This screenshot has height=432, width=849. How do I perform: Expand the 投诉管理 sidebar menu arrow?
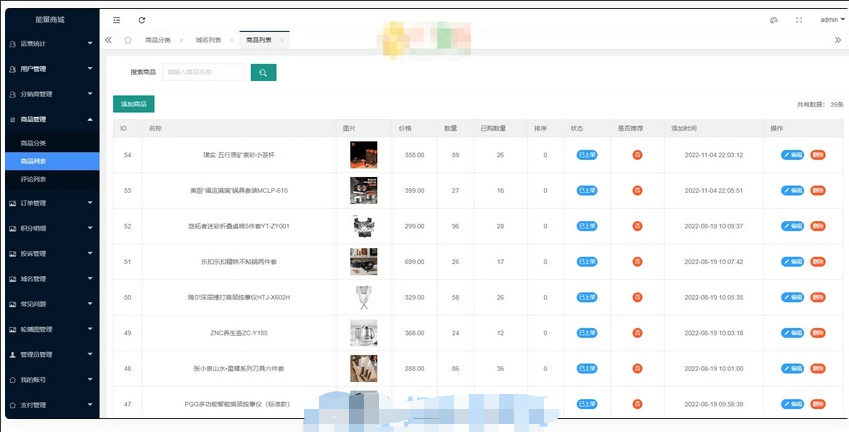90,253
